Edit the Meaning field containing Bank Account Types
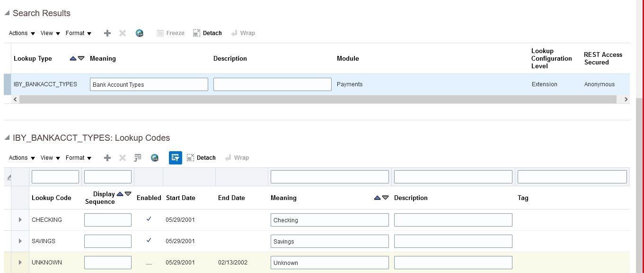644x273 pixels. tap(149, 84)
